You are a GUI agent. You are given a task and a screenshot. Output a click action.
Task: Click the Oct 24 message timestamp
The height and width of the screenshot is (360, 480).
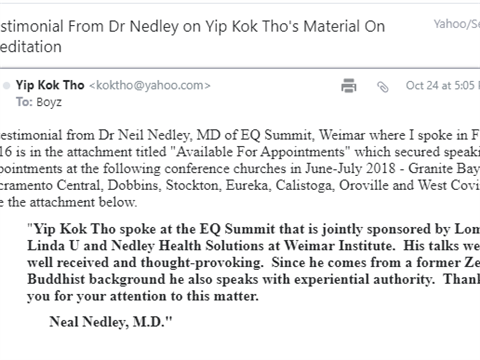tap(443, 85)
